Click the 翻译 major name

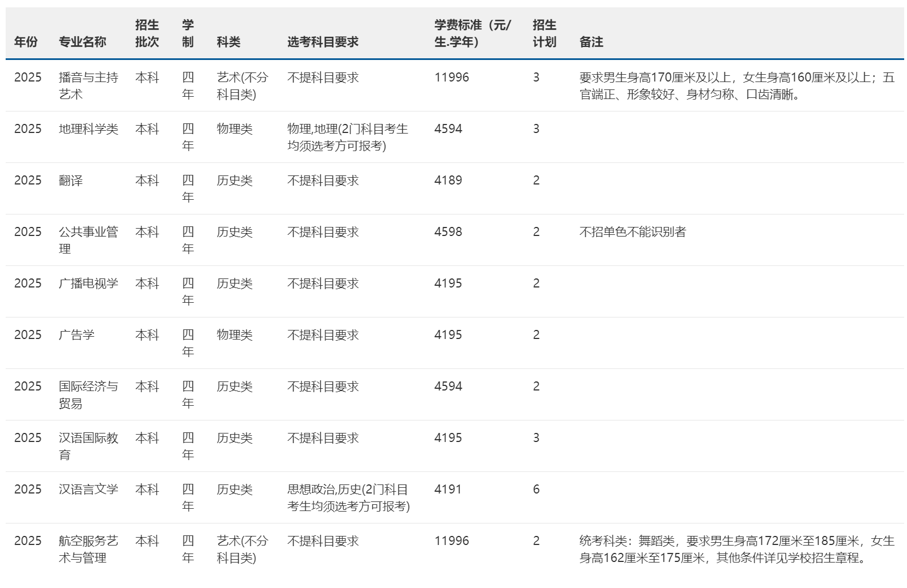71,181
